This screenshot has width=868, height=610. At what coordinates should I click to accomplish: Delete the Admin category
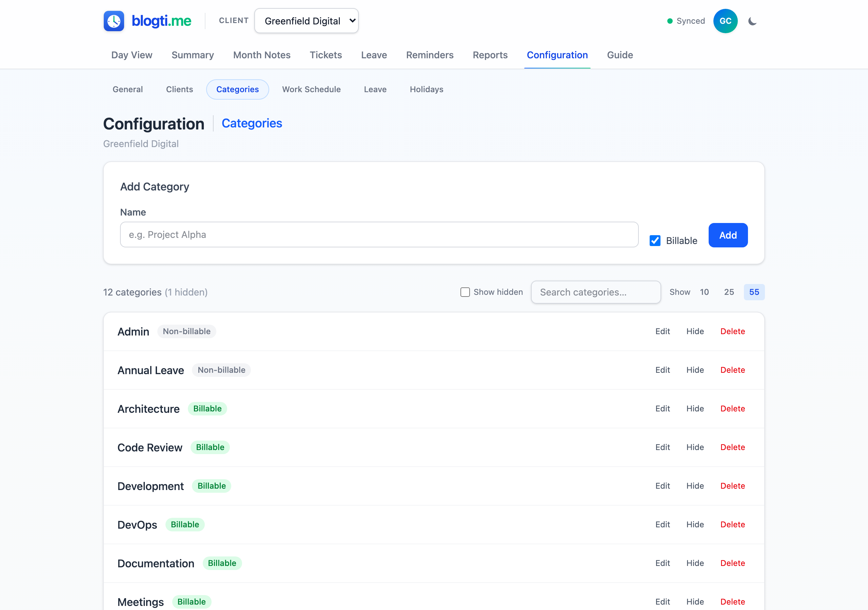[x=732, y=331]
